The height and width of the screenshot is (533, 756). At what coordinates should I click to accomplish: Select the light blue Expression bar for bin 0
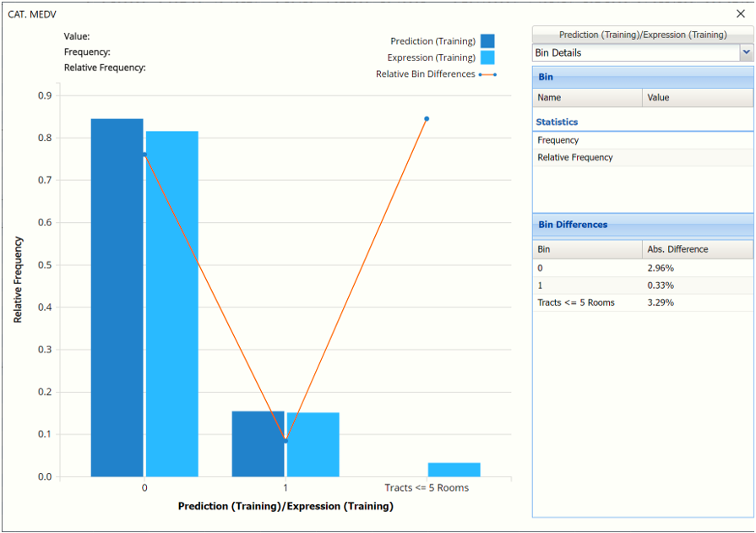172,304
